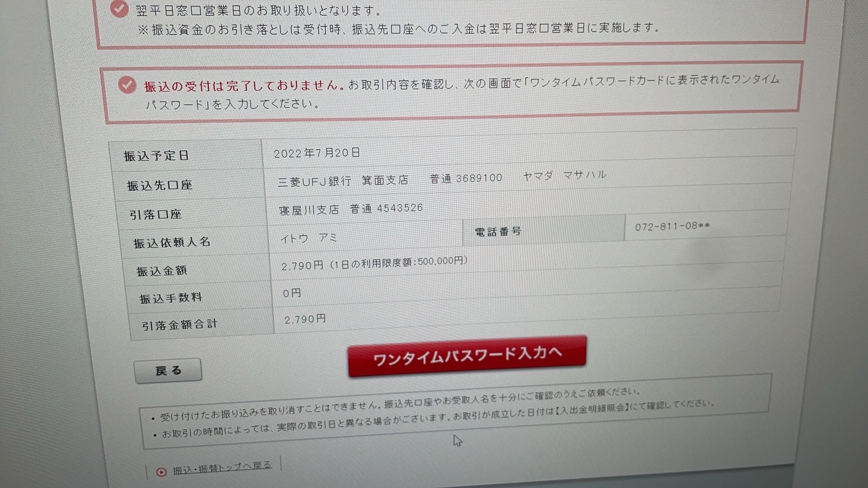Select the date 2022年7月20日
The width and height of the screenshot is (868, 488).
pyautogui.click(x=317, y=152)
